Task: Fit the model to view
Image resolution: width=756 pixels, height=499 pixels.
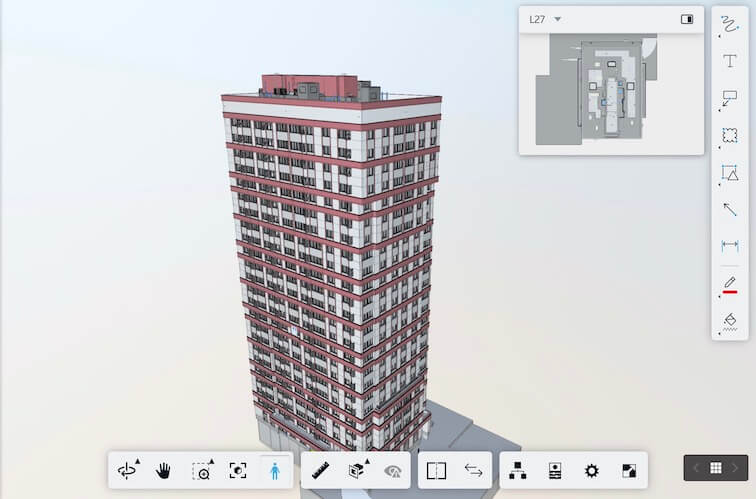Action: coord(238,471)
